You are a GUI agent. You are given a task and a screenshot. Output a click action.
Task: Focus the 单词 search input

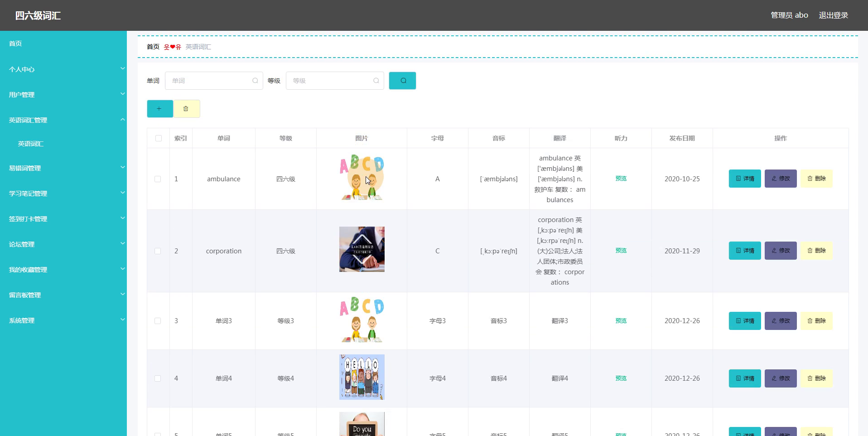pos(214,81)
